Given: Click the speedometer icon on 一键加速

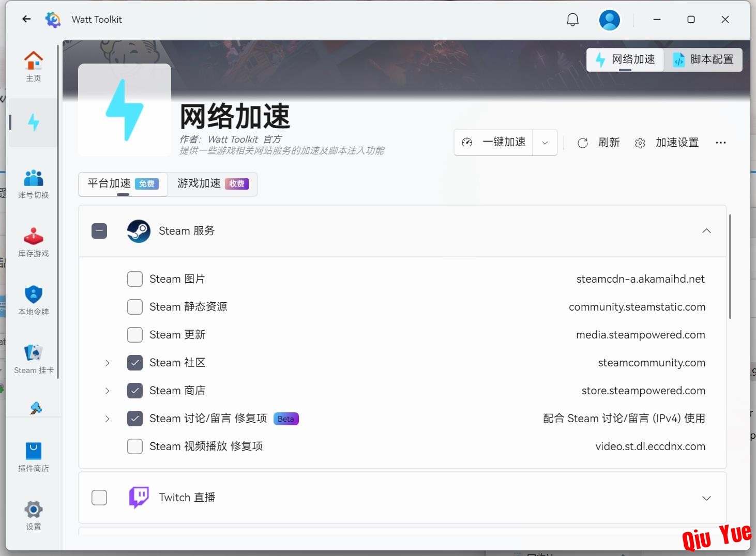Looking at the screenshot, I should [467, 143].
